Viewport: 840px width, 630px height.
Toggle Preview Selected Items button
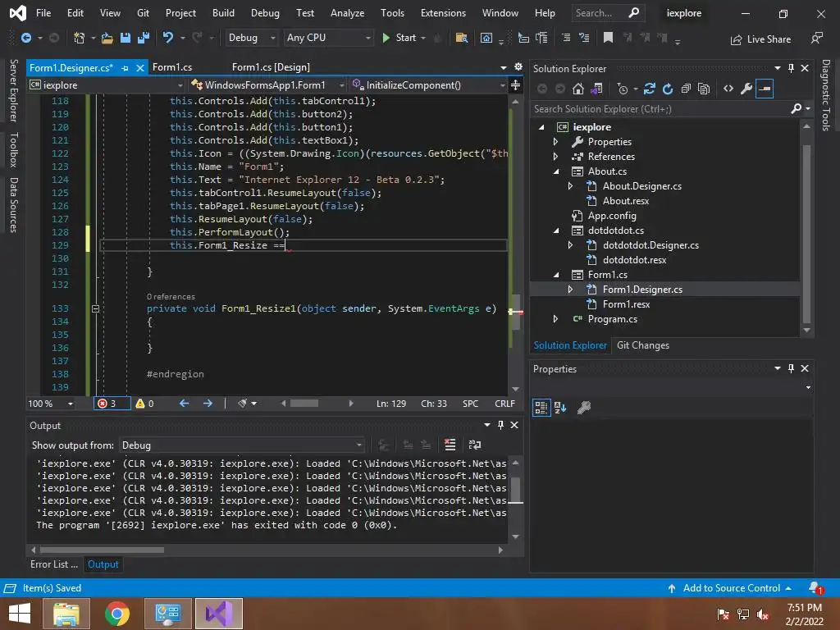pyautogui.click(x=765, y=89)
